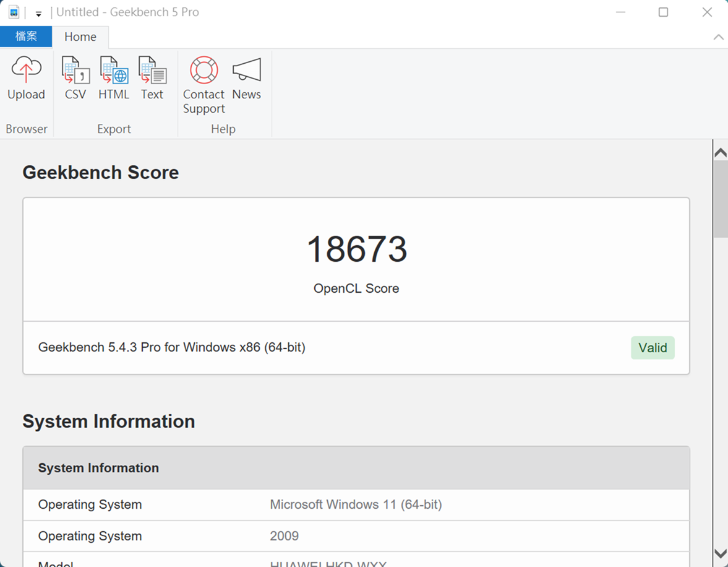Export results as Text file
Viewport: 728px width, 567px height.
click(152, 71)
